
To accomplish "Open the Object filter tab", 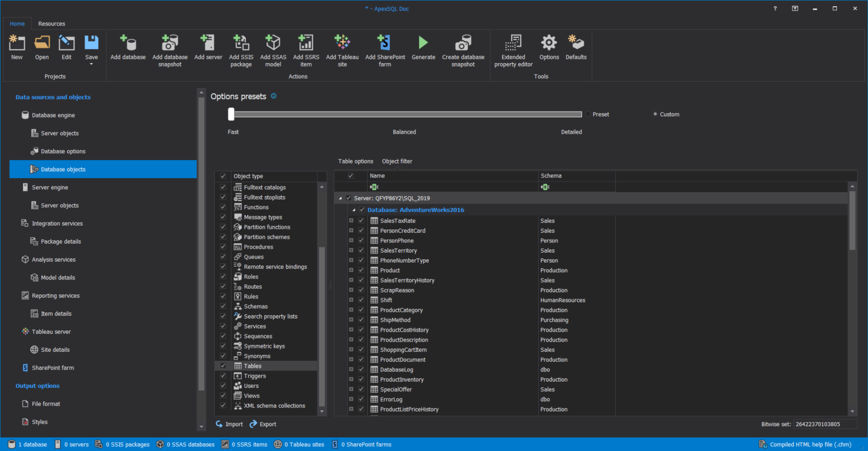I will (397, 161).
